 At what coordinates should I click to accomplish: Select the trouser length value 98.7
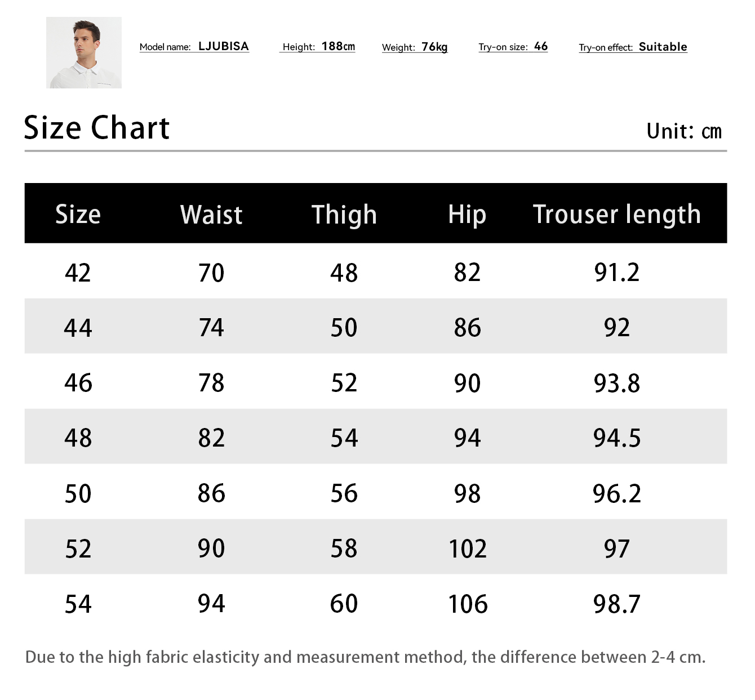(x=617, y=604)
